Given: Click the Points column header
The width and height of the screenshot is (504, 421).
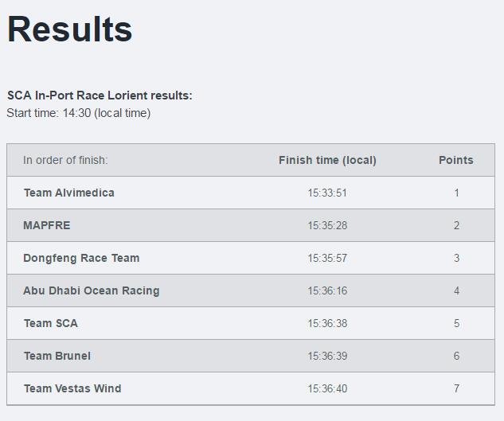Looking at the screenshot, I should point(456,160).
